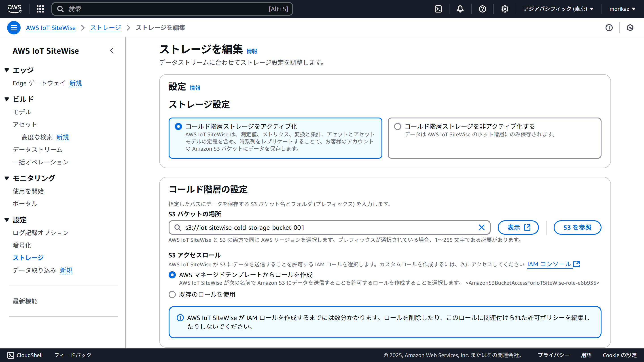Go to 暗号化 settings page
Screen dimensions: 644x362
point(22,245)
